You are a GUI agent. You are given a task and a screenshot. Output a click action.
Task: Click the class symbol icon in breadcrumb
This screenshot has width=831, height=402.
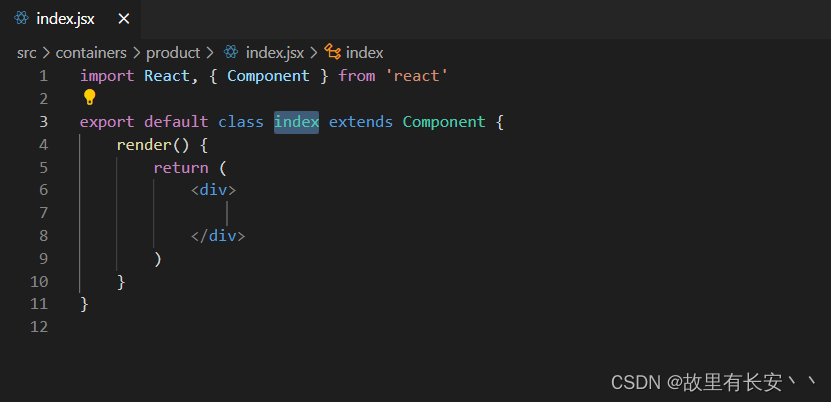tap(332, 52)
